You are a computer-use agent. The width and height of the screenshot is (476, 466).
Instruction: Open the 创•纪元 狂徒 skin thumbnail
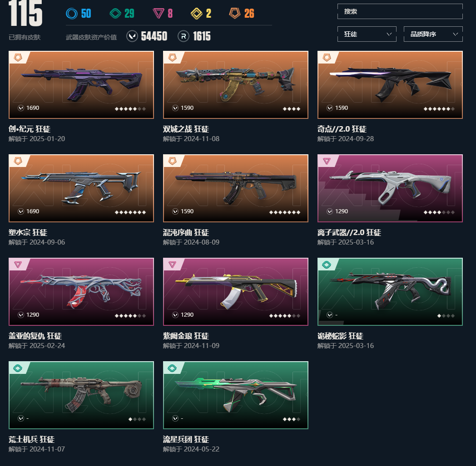81,84
